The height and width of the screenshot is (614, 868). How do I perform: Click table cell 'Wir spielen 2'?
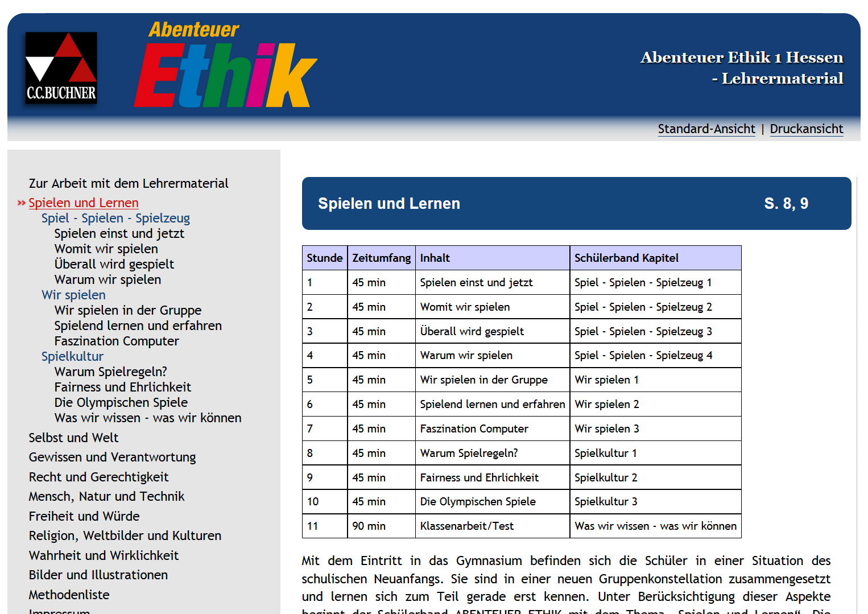point(656,404)
